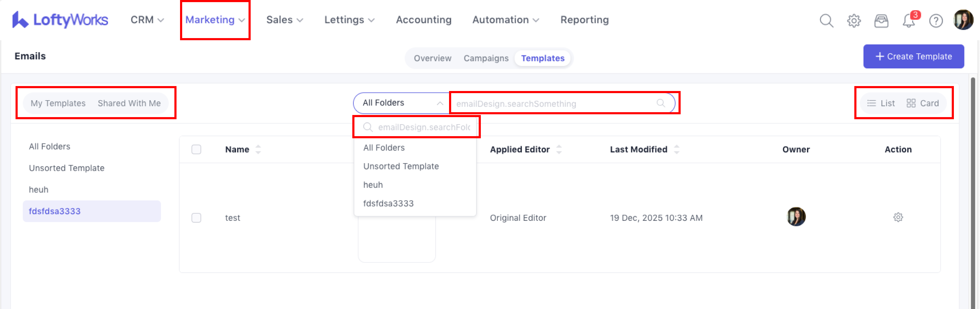Go to the Overview tab
This screenshot has height=309, width=980.
pyautogui.click(x=432, y=58)
